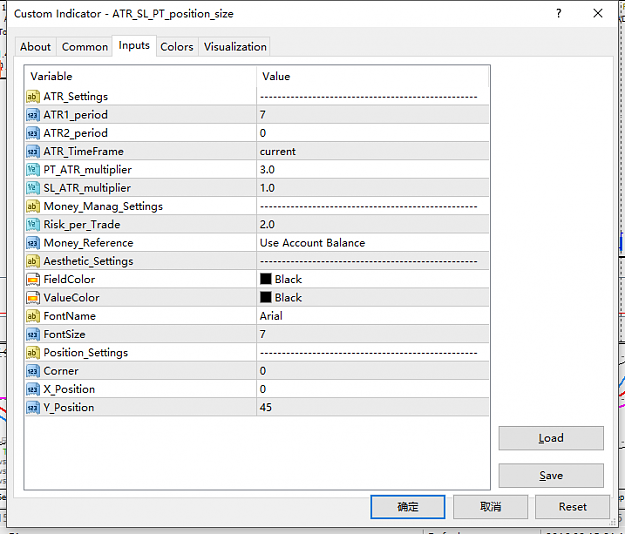Click the 'Y_Position' variable name

click(x=69, y=408)
